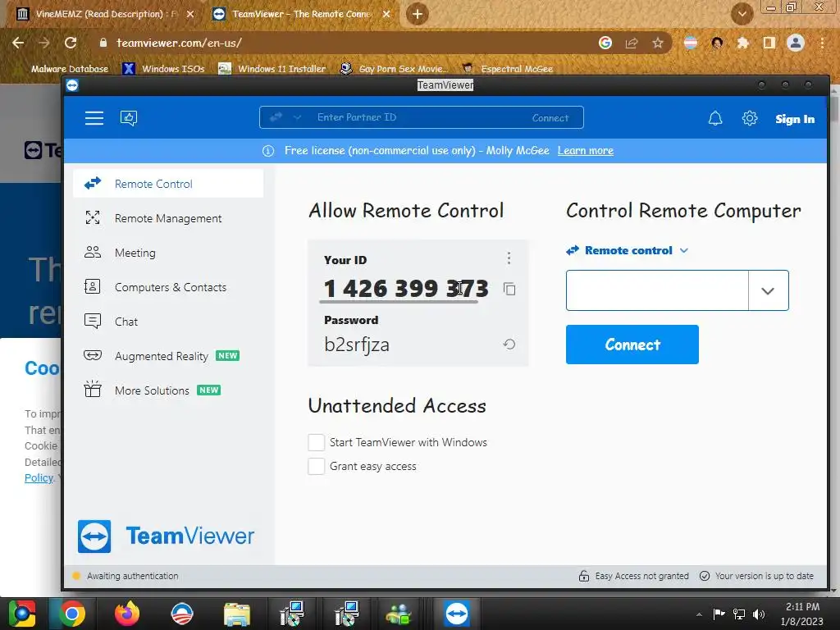Reload the Chrome page
Screen dimensions: 840x630
[71, 43]
